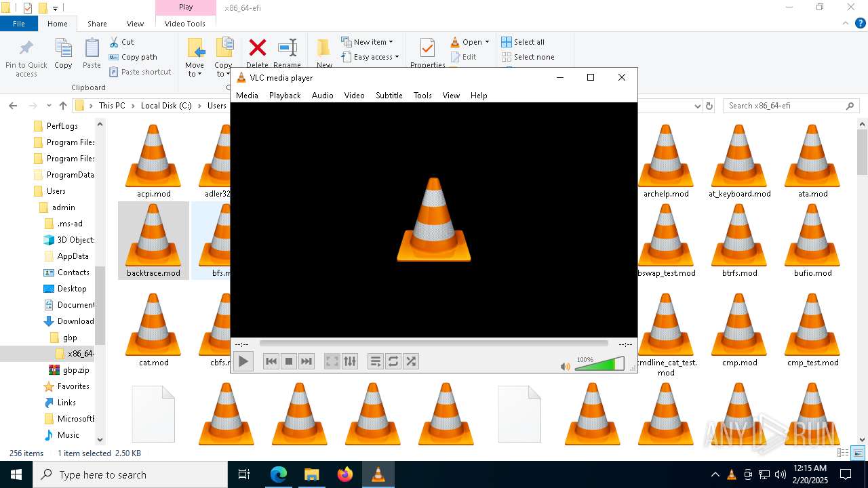Switch to details view layout icon
The width and height of the screenshot is (868, 488).
843,453
